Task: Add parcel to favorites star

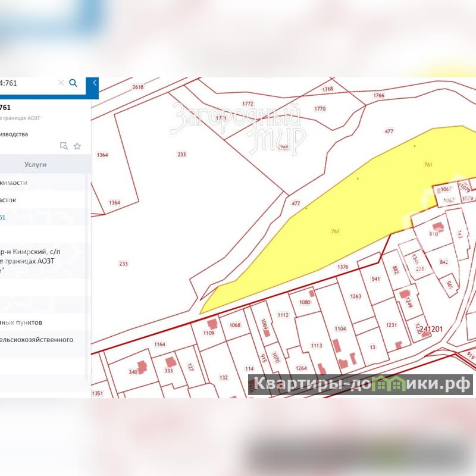Action: point(77,146)
